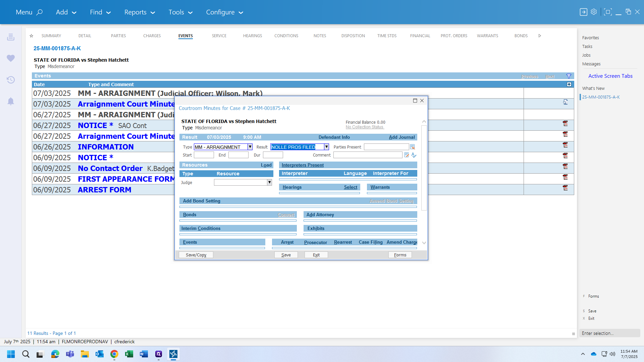The height and width of the screenshot is (362, 644).
Task: Switch to the HEARINGS tab
Action: tap(253, 36)
